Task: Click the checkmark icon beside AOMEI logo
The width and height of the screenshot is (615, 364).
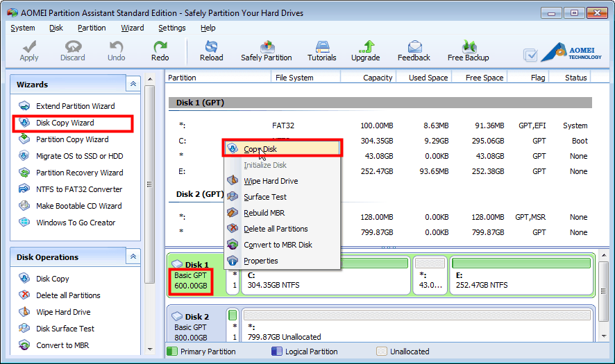Action: [x=530, y=55]
